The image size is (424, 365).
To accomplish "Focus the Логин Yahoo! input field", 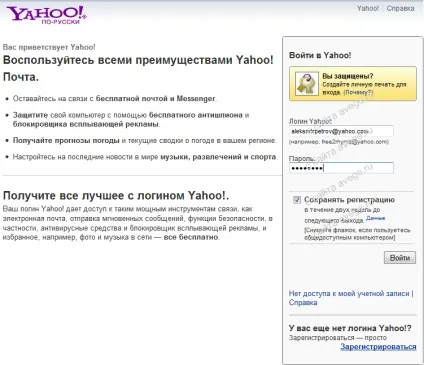I will (x=341, y=131).
